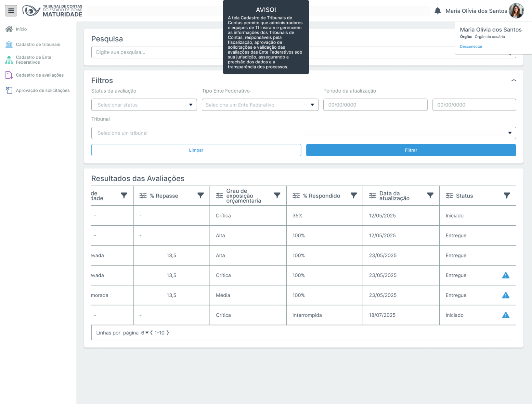Click the notification bell icon

tap(437, 11)
